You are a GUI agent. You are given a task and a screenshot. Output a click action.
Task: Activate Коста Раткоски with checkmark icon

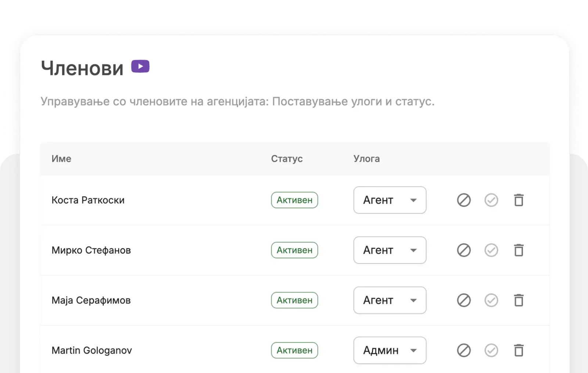point(491,200)
